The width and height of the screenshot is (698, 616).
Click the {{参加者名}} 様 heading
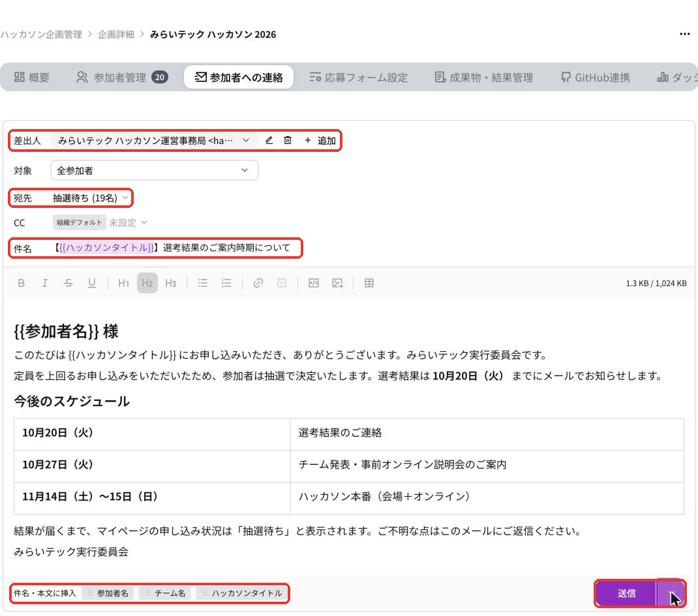coord(67,332)
